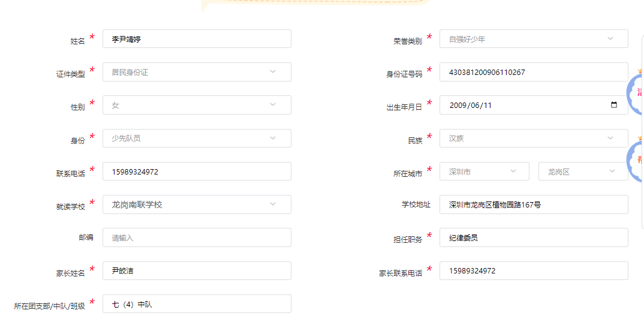
Task: Open the 身份 dropdown showing 少先队员
Action: (x=197, y=139)
